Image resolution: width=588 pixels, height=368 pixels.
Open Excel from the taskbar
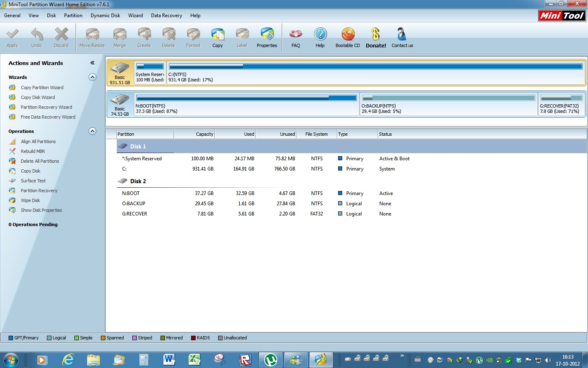(x=194, y=360)
